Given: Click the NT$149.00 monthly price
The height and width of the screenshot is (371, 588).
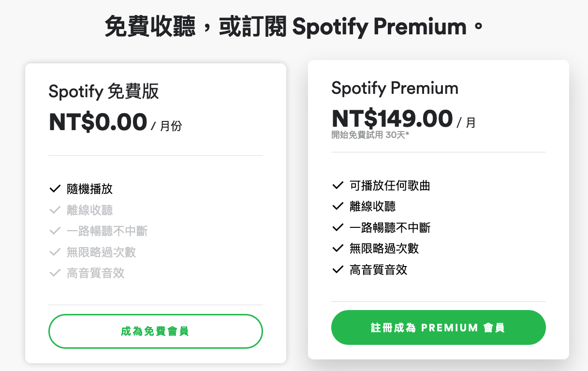Looking at the screenshot, I should tap(392, 119).
